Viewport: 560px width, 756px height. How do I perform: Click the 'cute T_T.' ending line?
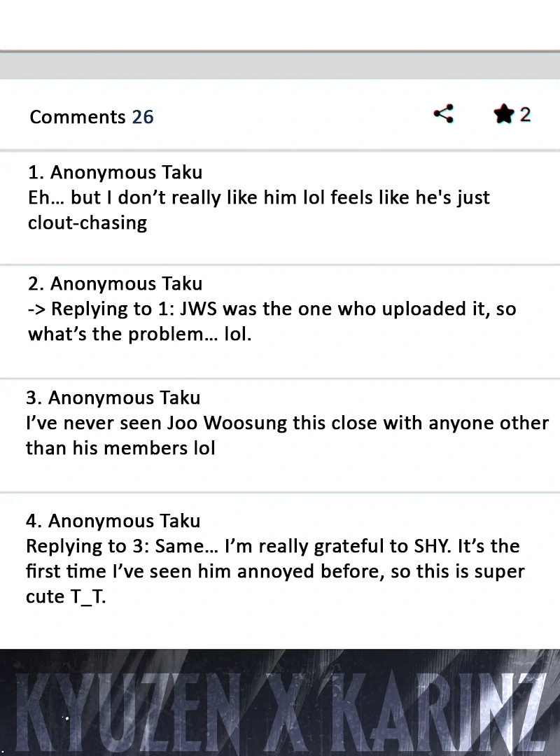click(66, 597)
